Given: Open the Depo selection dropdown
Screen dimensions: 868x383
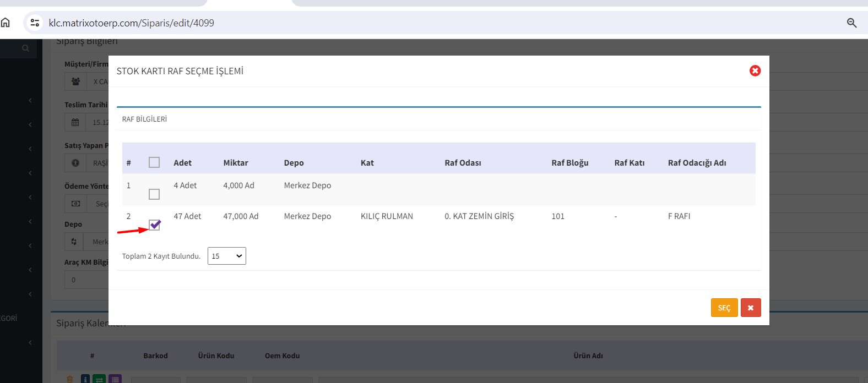Looking at the screenshot, I should point(94,242).
